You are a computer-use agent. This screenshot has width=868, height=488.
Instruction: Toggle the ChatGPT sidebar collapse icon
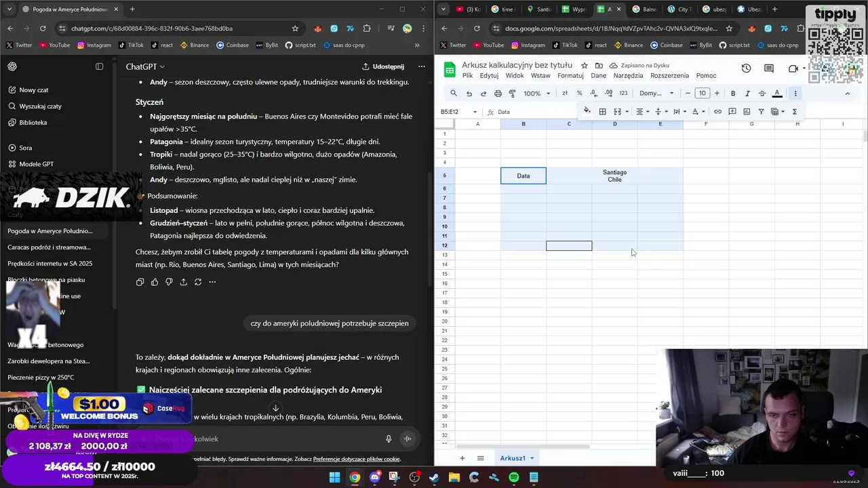pyautogui.click(x=99, y=66)
